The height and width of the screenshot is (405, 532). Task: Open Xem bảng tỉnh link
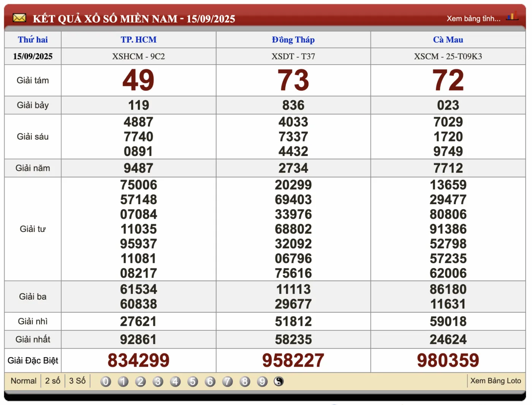[x=473, y=19]
